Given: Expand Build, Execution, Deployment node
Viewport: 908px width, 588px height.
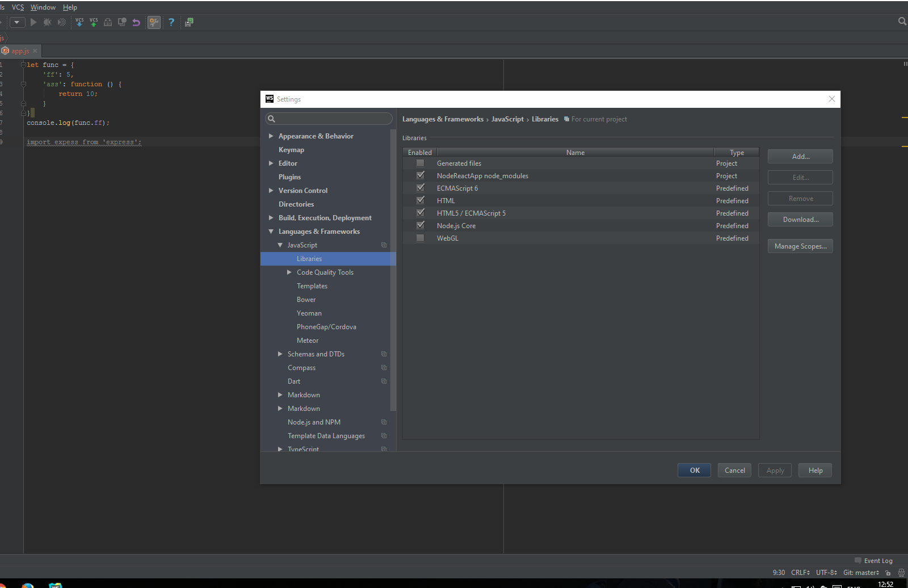Looking at the screenshot, I should (271, 218).
